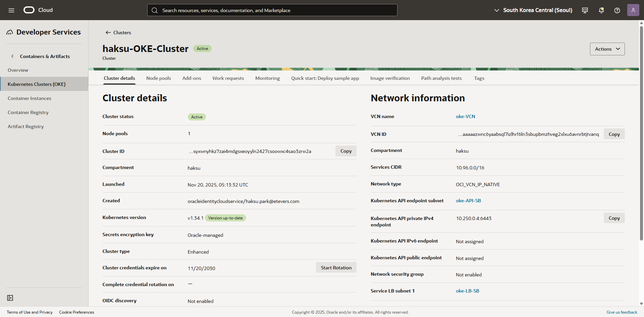Select the Add-ons tab
This screenshot has height=317, width=644.
[192, 78]
